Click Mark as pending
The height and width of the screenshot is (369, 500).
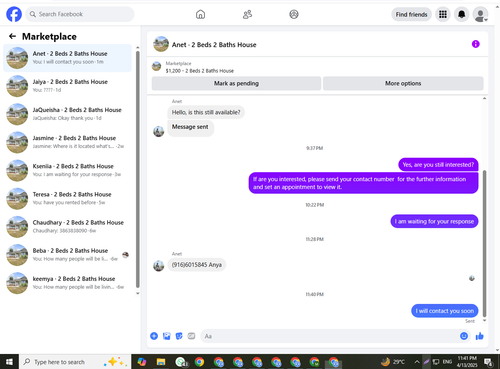click(236, 83)
